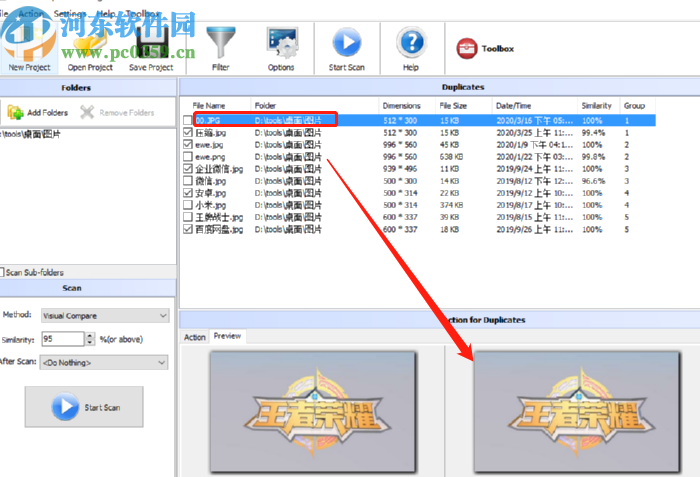This screenshot has height=477, width=700.
Task: Enable the Scan Sub-folders checkbox
Action: click(x=2, y=272)
